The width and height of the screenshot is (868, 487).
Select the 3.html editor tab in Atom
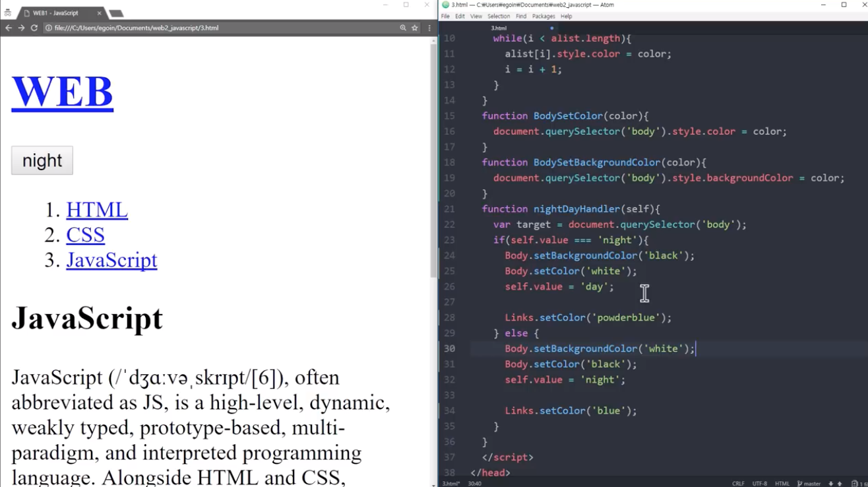[x=499, y=28]
